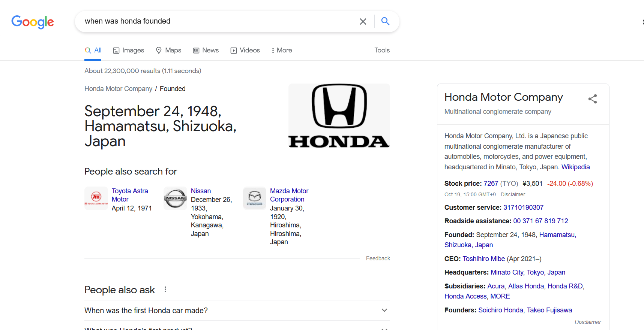Clear the search box text
644x330 pixels.
363,22
